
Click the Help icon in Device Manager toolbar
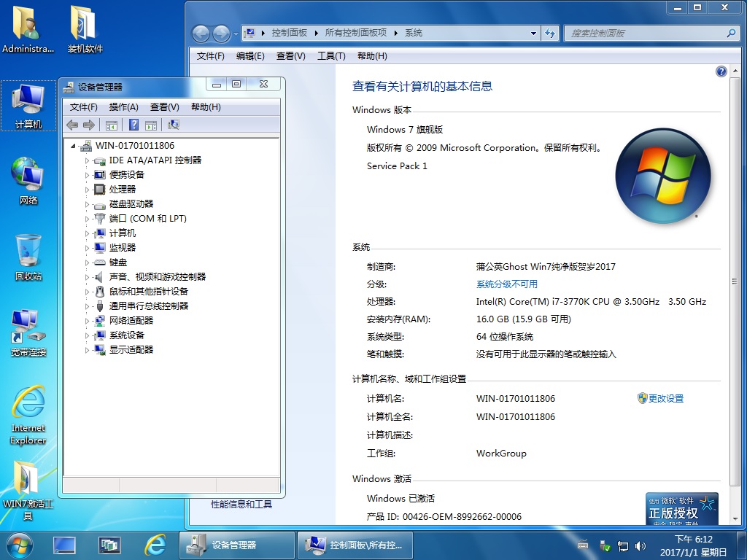click(x=133, y=124)
